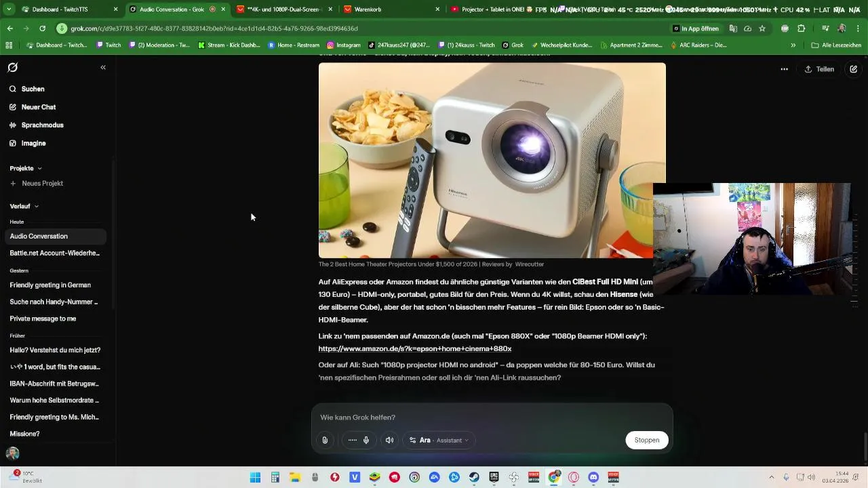Open Battle.net Account-Wiederhe... chat
This screenshot has width=868, height=488.
pyautogui.click(x=55, y=253)
